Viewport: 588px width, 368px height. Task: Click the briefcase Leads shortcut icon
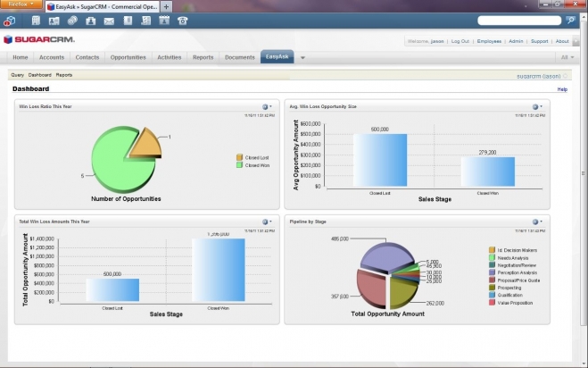(90, 21)
